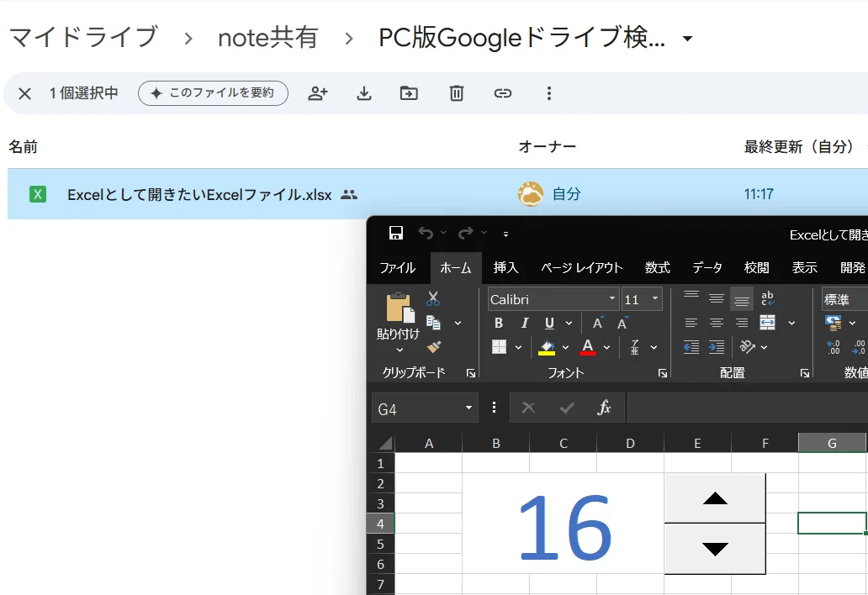This screenshot has width=868, height=595.
Task: Open the PC版Googleドライブ検... folder dropdown
Action: coord(687,38)
